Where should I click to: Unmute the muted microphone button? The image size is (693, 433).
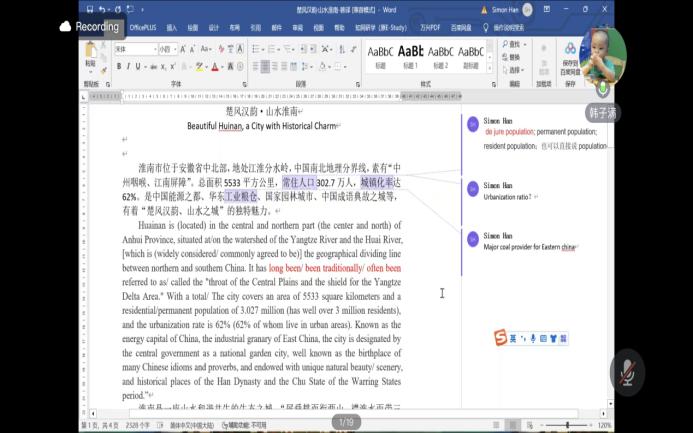pos(627,372)
